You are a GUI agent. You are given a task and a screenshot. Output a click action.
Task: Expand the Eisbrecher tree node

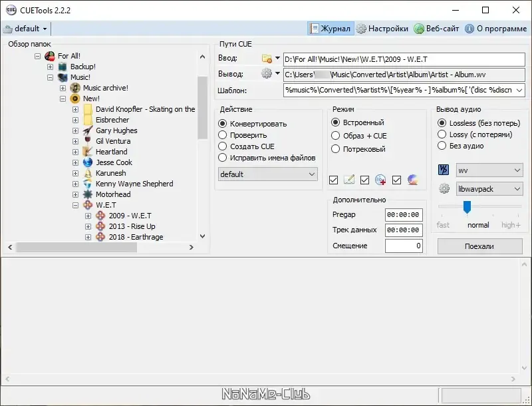[75, 120]
